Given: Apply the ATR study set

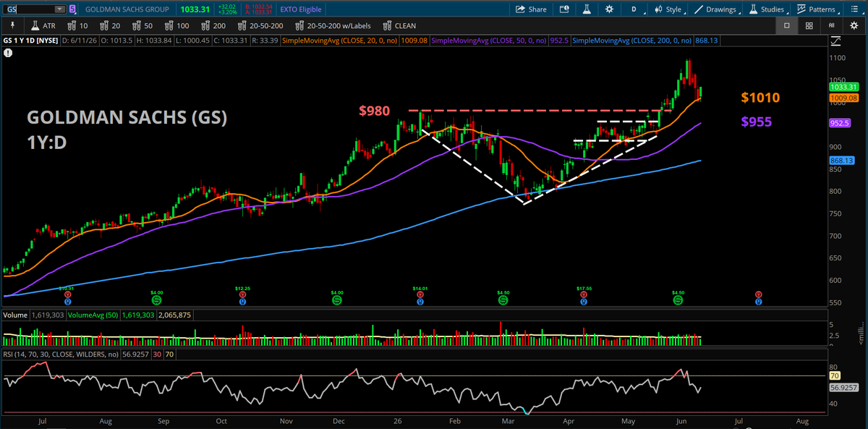Looking at the screenshot, I should pyautogui.click(x=43, y=25).
